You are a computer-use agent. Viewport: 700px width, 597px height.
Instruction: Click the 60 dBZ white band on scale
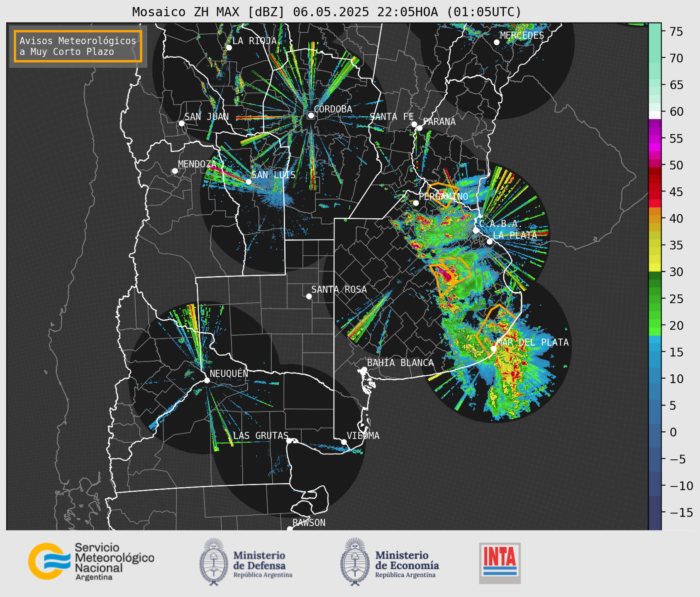pyautogui.click(x=655, y=115)
